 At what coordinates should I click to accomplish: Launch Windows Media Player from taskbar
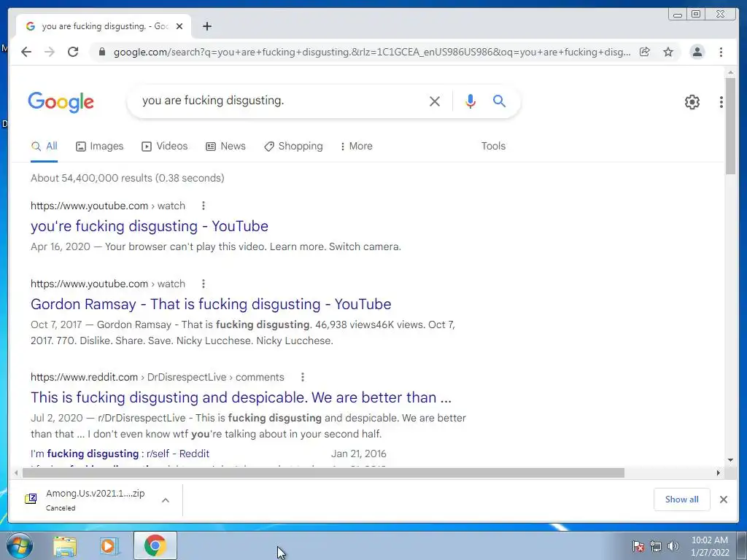109,546
